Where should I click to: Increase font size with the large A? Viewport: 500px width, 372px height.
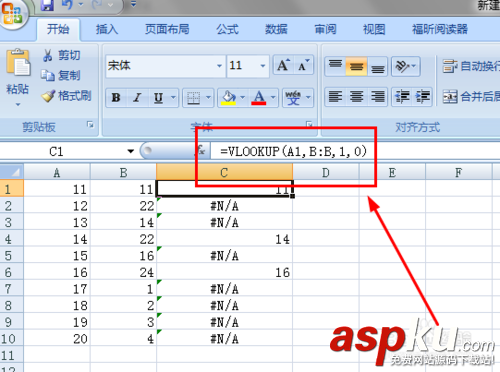283,65
